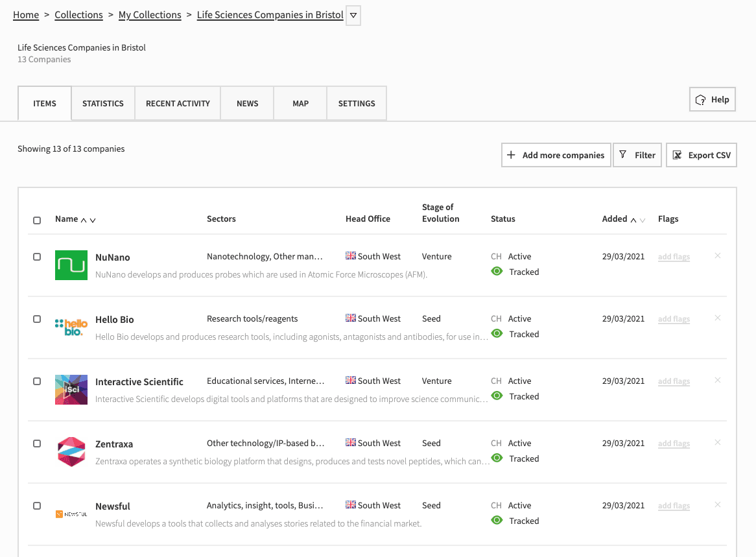Tick the Interactive Scientific row checkbox
The height and width of the screenshot is (557, 756).
coord(37,381)
